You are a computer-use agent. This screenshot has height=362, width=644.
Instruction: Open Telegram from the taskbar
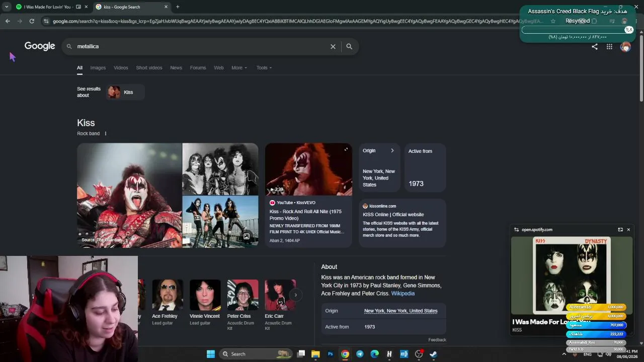tap(360, 354)
